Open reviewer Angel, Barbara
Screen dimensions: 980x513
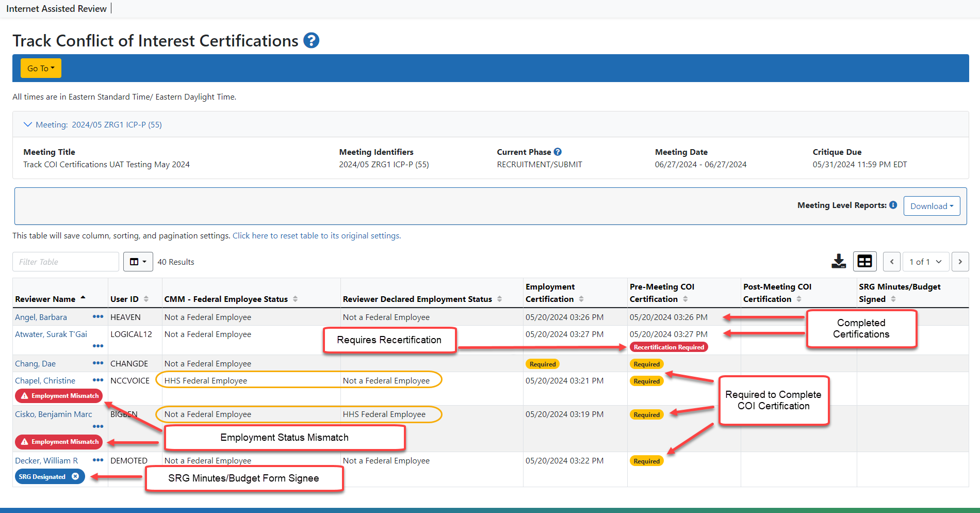click(x=41, y=317)
